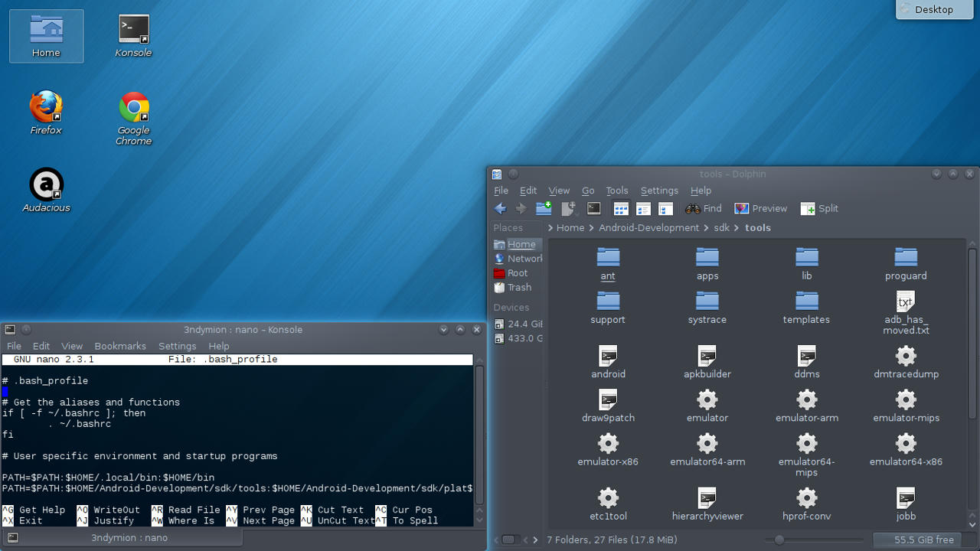Expand the arrow before tools in the breadcrumb
The image size is (980, 551).
pos(737,228)
